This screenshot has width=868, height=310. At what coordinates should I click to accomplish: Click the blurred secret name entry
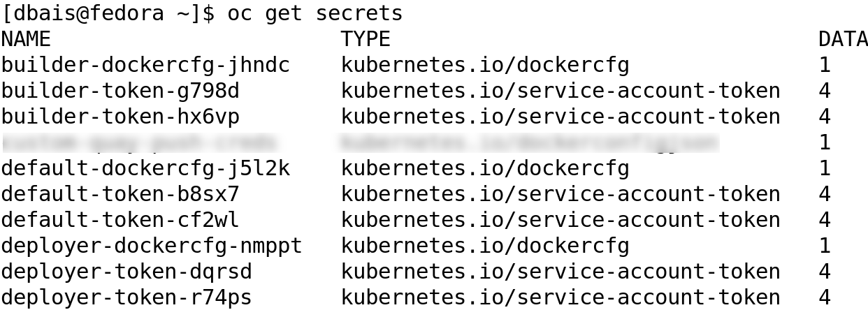point(140,142)
